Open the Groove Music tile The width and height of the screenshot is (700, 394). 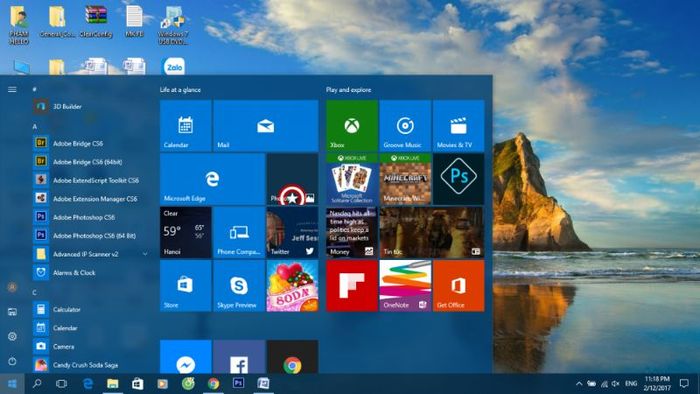(x=405, y=125)
